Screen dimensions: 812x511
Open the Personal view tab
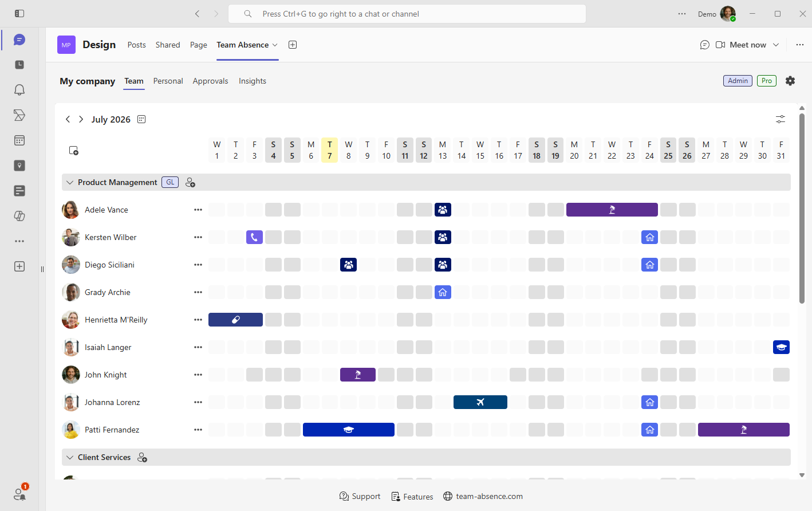pos(168,81)
